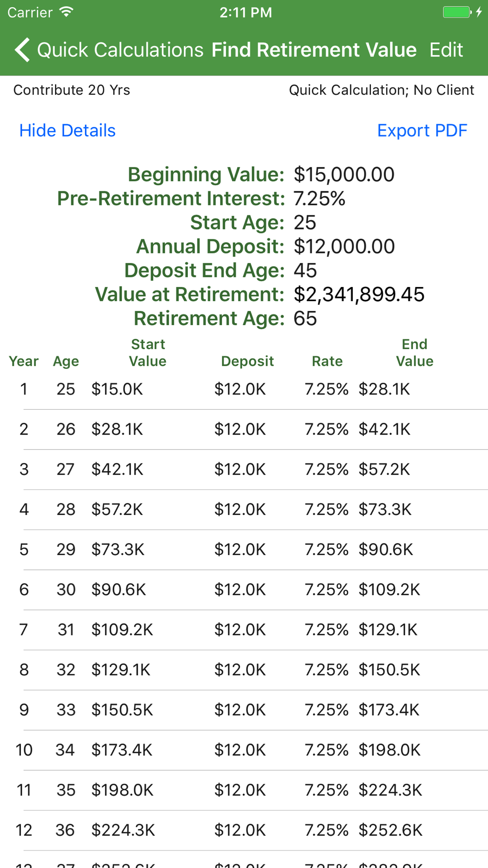Select the Year 1 table row

[x=244, y=389]
